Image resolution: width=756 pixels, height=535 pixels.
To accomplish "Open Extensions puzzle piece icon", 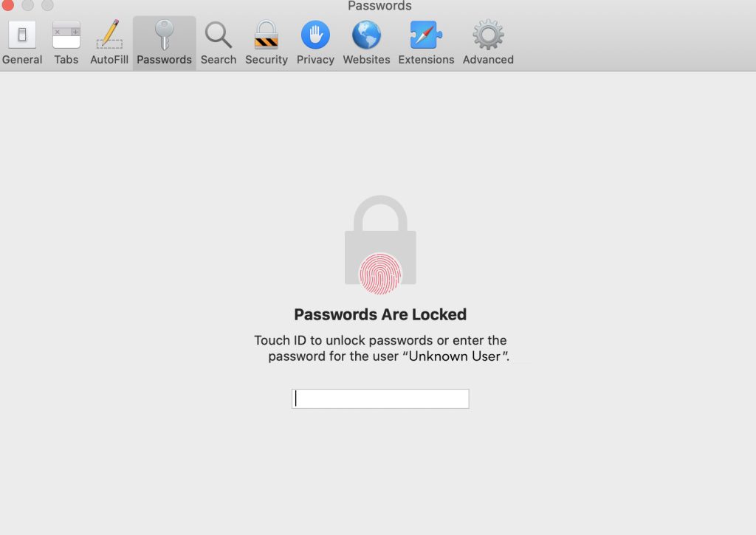I will coord(426,35).
